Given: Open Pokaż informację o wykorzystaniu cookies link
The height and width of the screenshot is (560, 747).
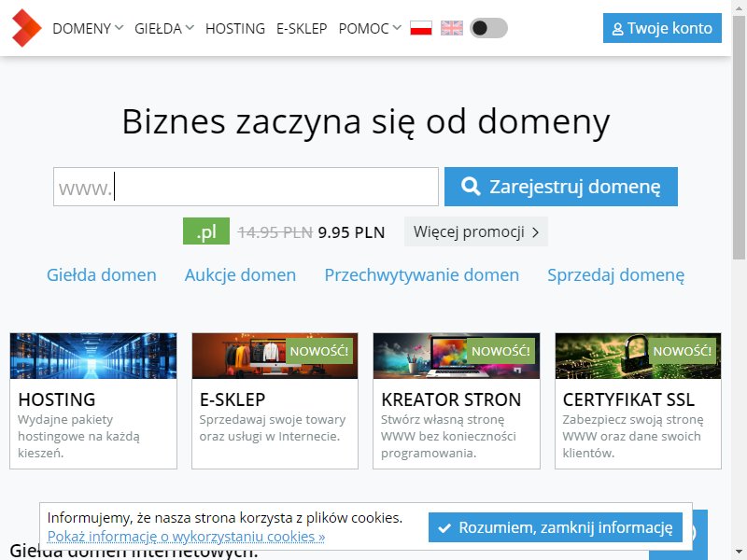Looking at the screenshot, I should tap(186, 536).
